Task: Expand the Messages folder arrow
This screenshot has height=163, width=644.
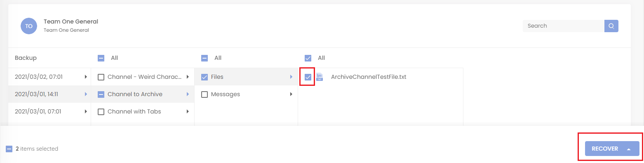Action: tap(291, 94)
